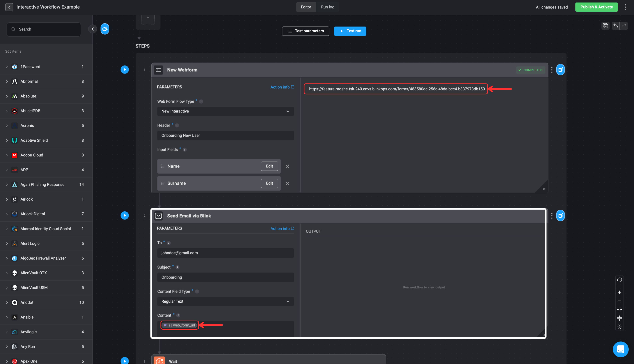Open the Content Field Type dropdown
The height and width of the screenshot is (364, 634).
click(x=225, y=301)
